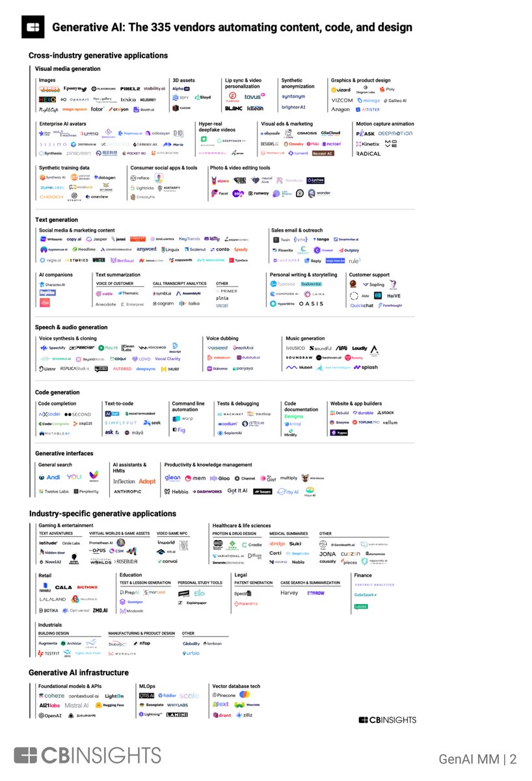Click the replit logo in Code completion
The image size is (532, 781).
click(82, 423)
